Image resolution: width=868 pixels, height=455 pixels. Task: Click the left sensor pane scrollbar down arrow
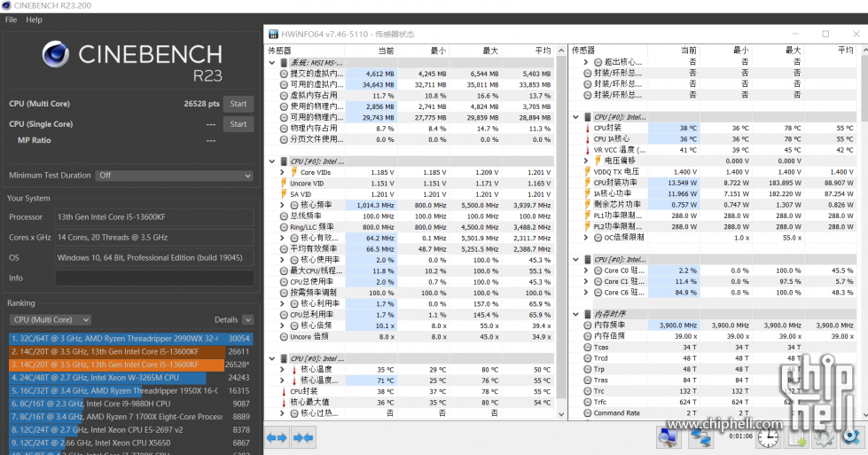[x=560, y=413]
